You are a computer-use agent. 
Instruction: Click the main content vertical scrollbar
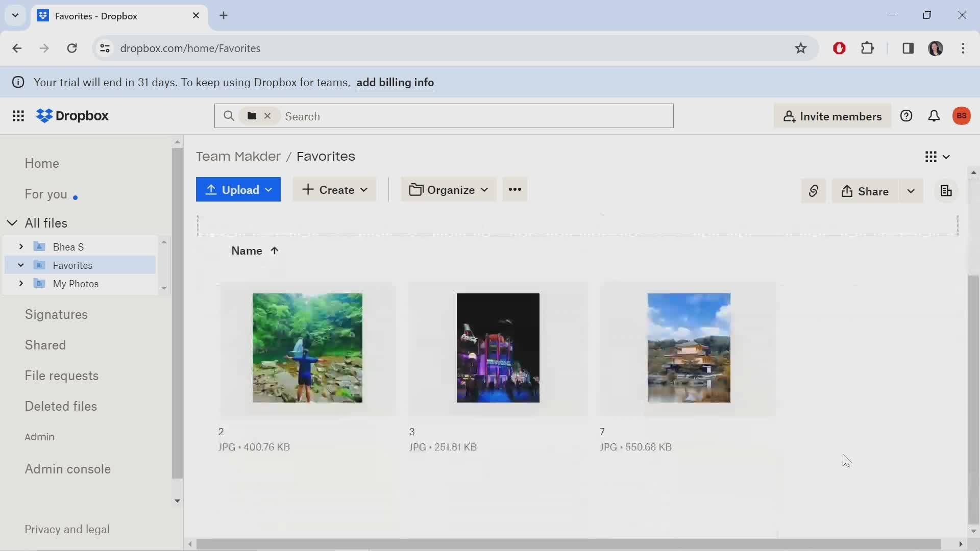point(973,399)
